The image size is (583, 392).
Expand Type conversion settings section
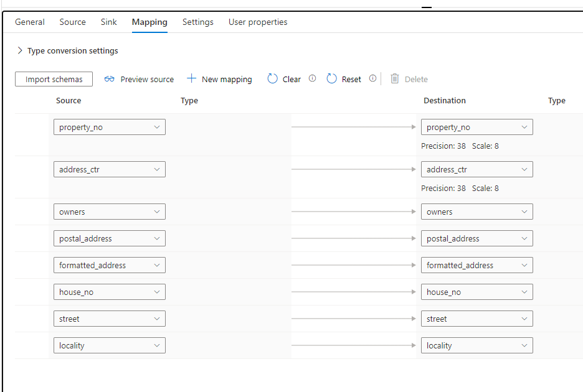click(20, 50)
